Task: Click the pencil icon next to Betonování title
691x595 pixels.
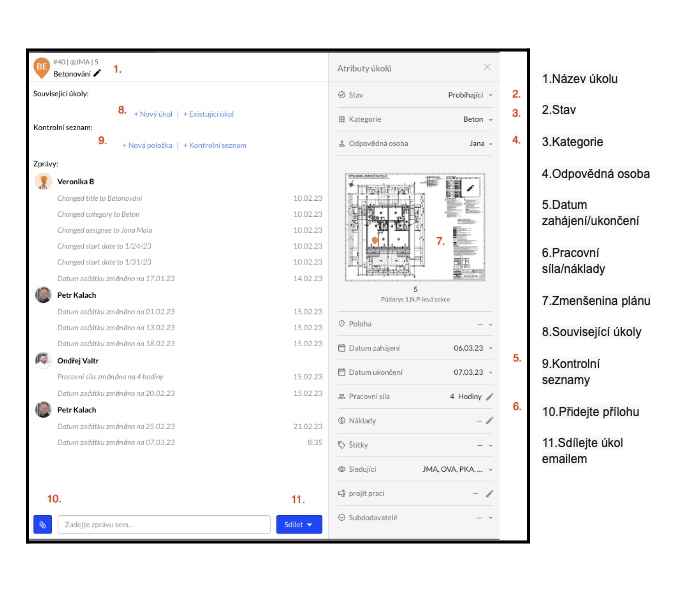Action: 98,73
